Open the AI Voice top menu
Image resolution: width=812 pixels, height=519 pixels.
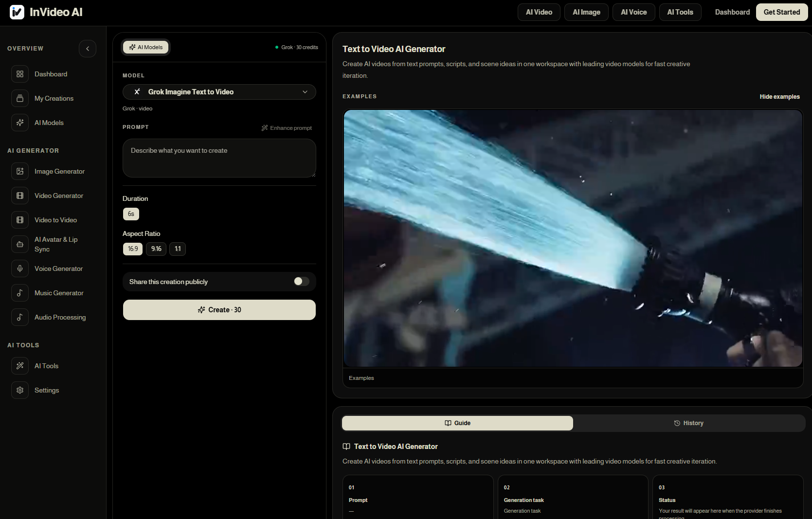coord(634,12)
